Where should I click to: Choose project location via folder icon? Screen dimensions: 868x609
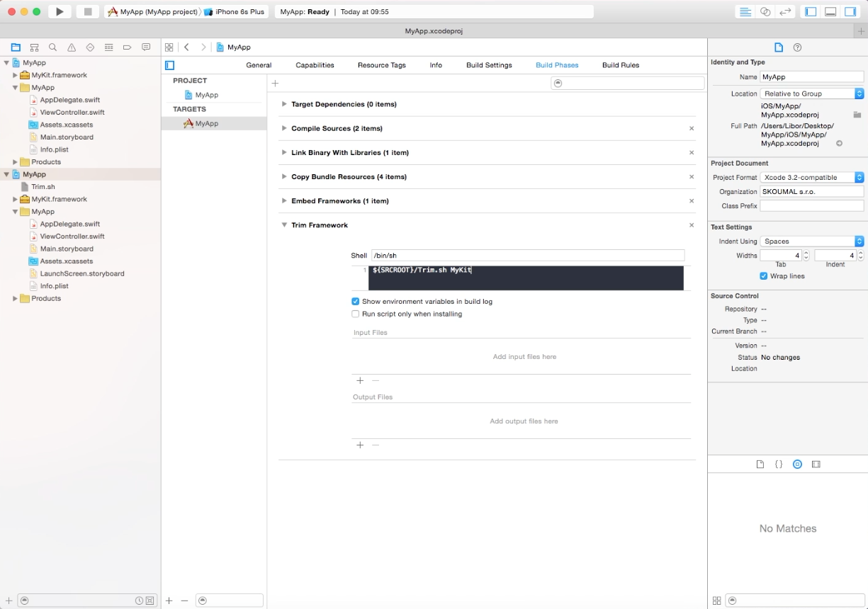point(857,114)
